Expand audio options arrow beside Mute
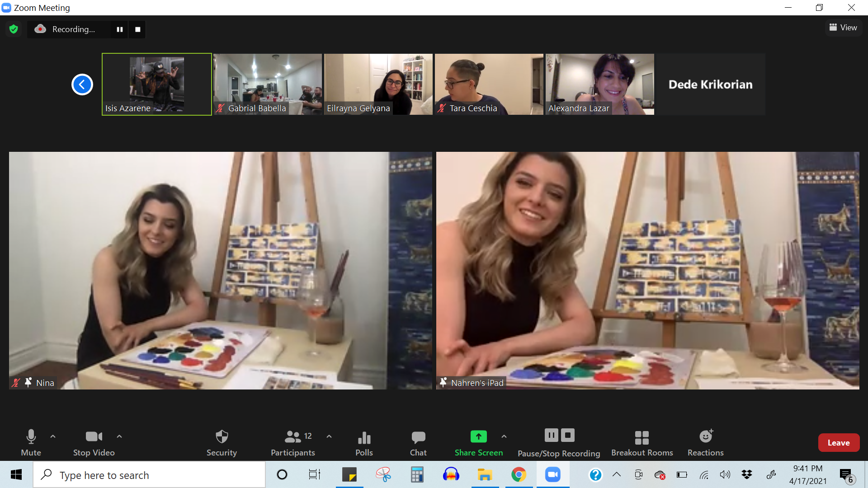Image resolution: width=868 pixels, height=488 pixels. point(53,436)
